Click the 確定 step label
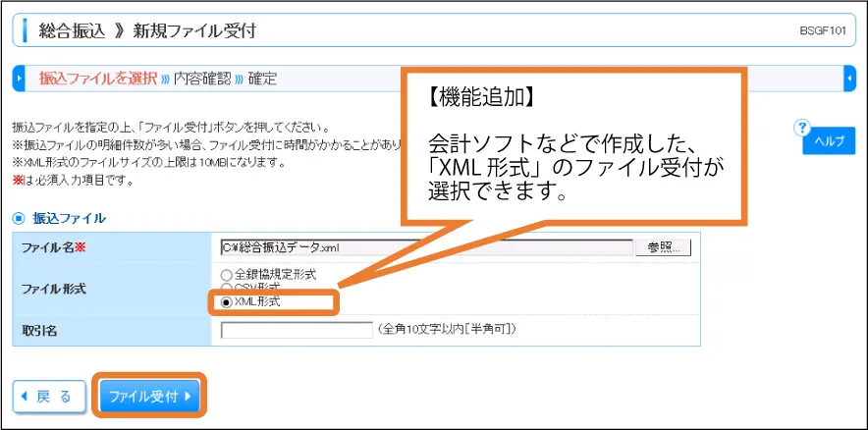Viewport: 868px width, 430px height. click(x=262, y=78)
